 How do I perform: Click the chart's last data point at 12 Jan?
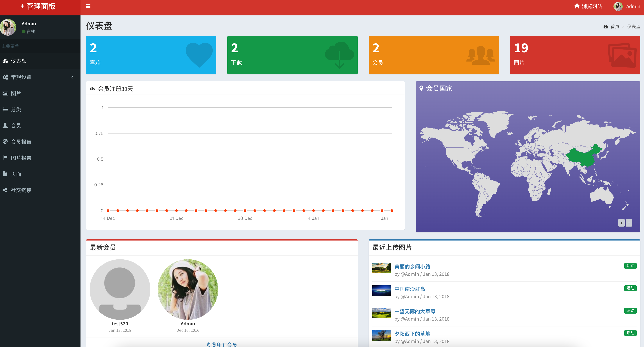click(x=392, y=211)
